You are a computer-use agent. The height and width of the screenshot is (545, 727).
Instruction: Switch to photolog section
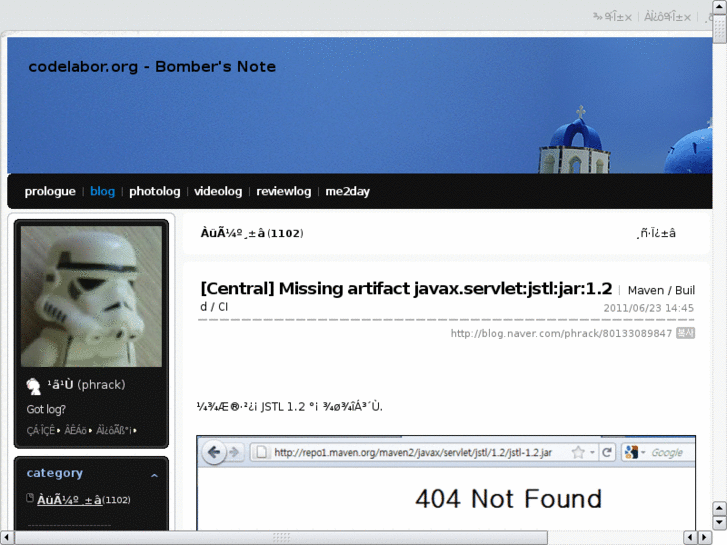pyautogui.click(x=154, y=191)
